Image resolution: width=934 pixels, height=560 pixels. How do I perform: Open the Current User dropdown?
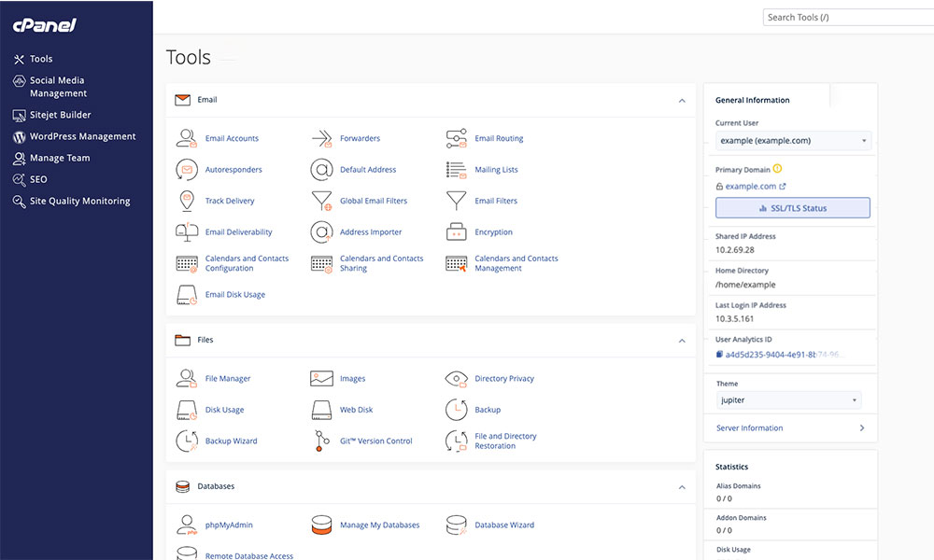click(x=793, y=141)
